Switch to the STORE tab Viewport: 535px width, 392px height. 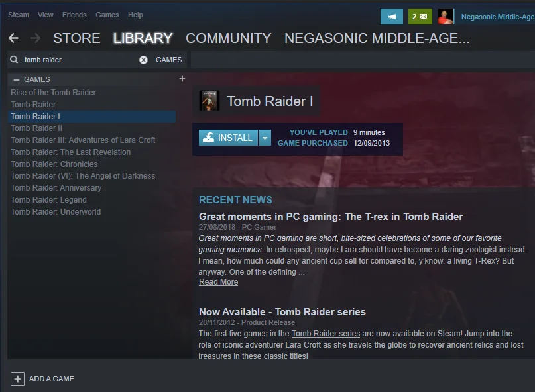[x=77, y=38]
